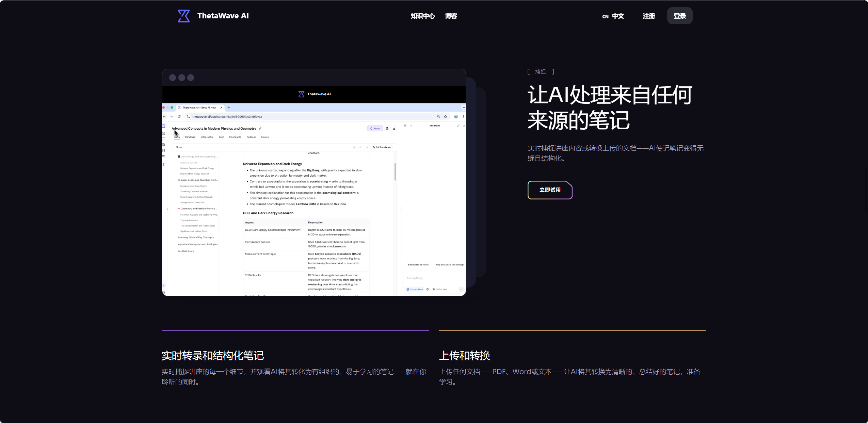Viewport: 868px width, 423px height.
Task: Switch to the Mindmap tab
Action: 190,137
